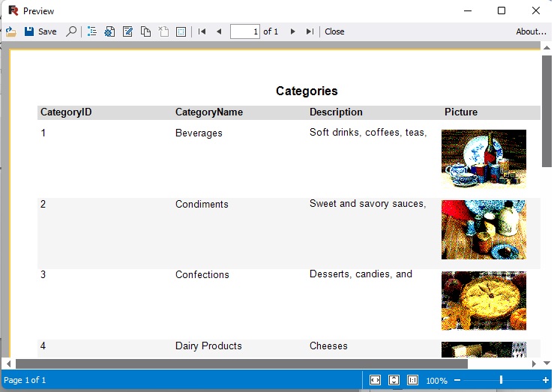Select the Beverages category name
Viewport: 554px width, 392px height.
(x=199, y=133)
